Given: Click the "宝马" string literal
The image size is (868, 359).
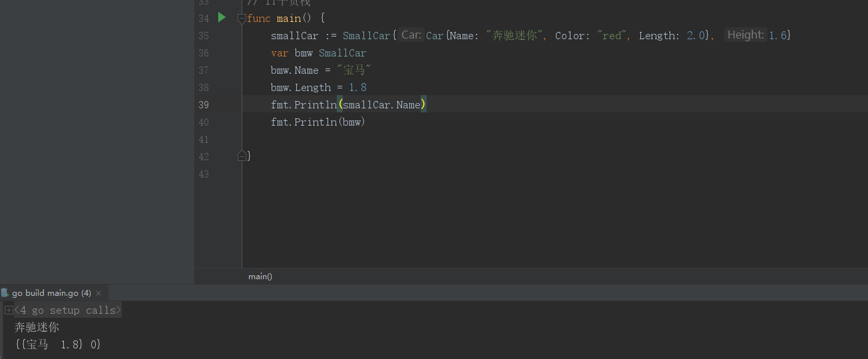Looking at the screenshot, I should [x=353, y=70].
